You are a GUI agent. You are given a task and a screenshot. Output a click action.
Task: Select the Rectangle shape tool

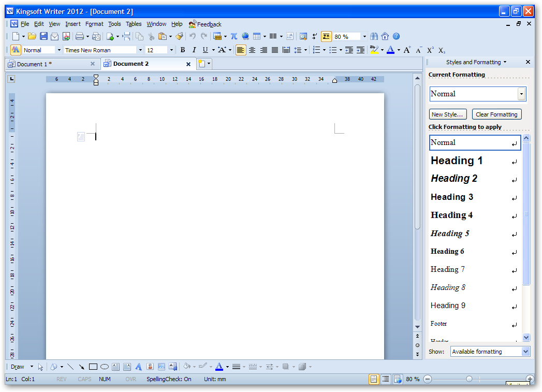coord(93,367)
